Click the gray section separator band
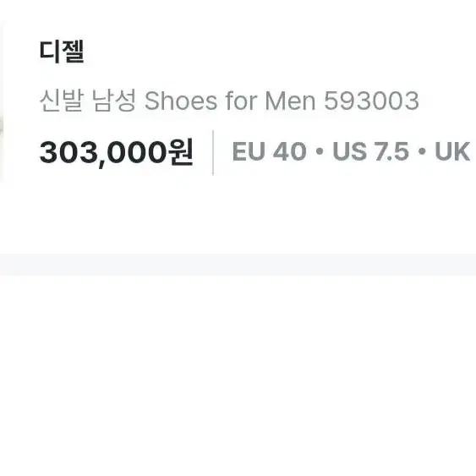 pyautogui.click(x=238, y=265)
